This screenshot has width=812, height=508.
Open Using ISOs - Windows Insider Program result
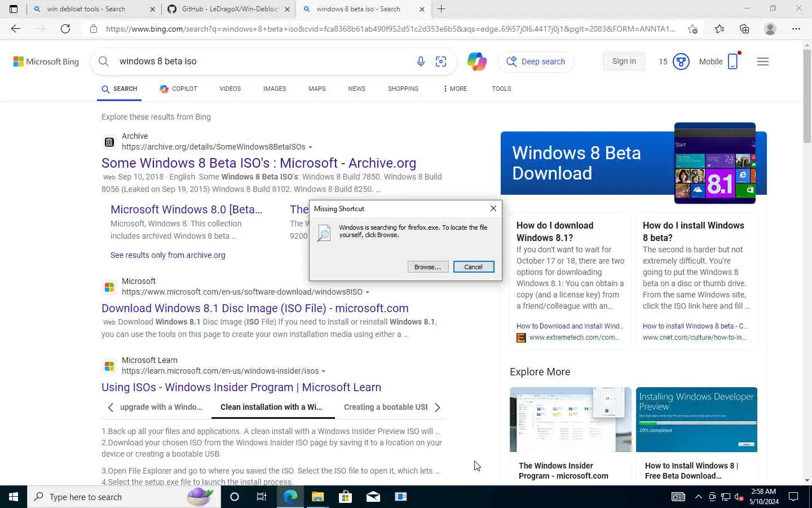click(x=241, y=387)
